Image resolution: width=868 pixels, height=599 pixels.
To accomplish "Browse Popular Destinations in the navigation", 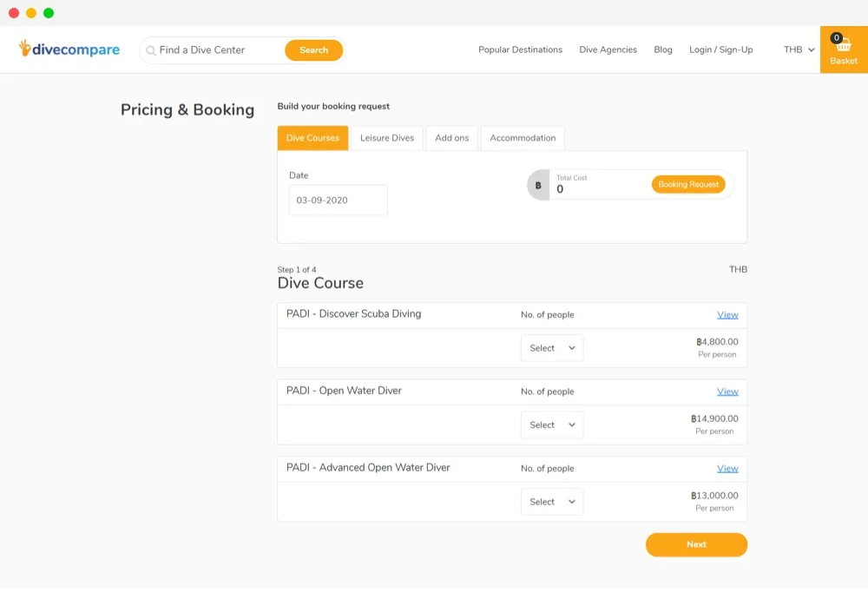I will coord(519,49).
